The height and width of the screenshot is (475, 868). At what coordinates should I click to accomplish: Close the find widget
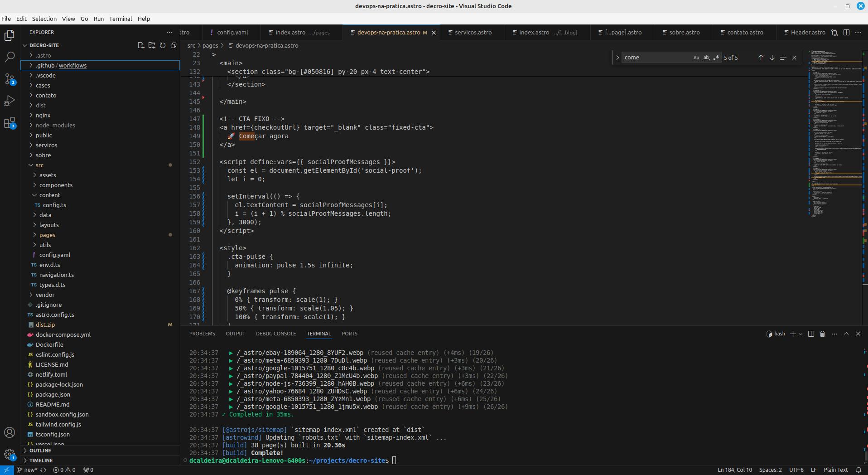point(794,58)
